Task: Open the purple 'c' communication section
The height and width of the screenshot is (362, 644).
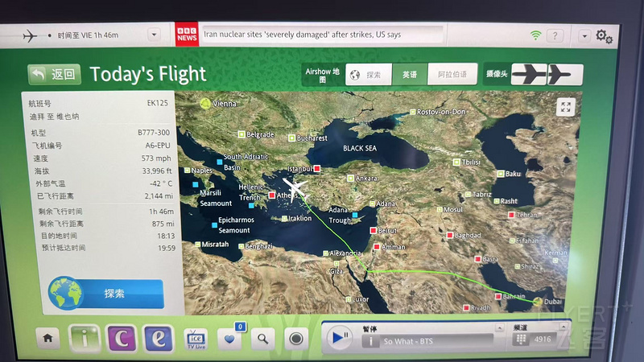Action: coord(122,339)
